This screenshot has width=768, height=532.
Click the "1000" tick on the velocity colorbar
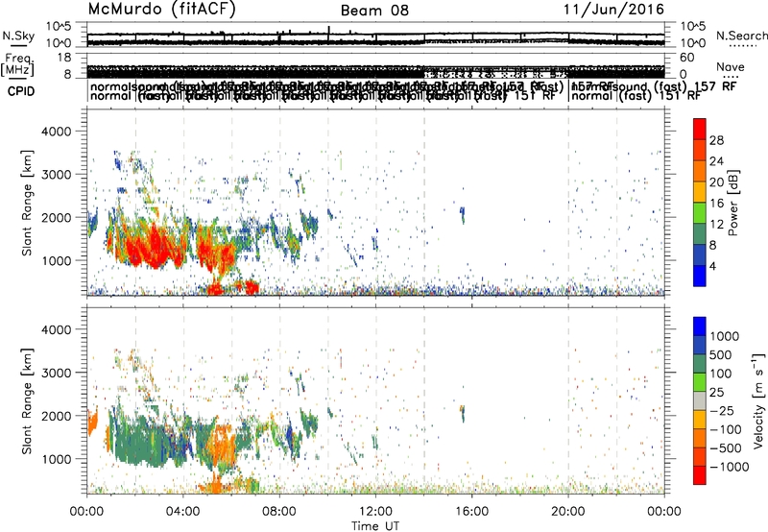[725, 336]
